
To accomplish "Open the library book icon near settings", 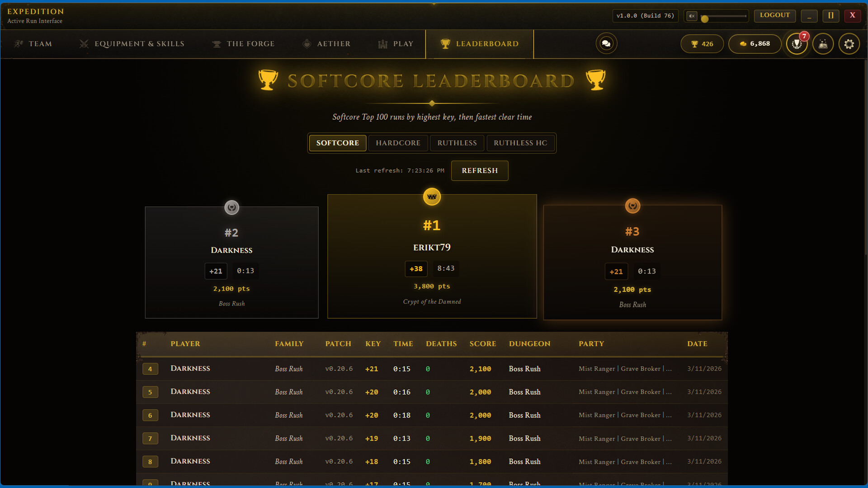I will tap(823, 44).
